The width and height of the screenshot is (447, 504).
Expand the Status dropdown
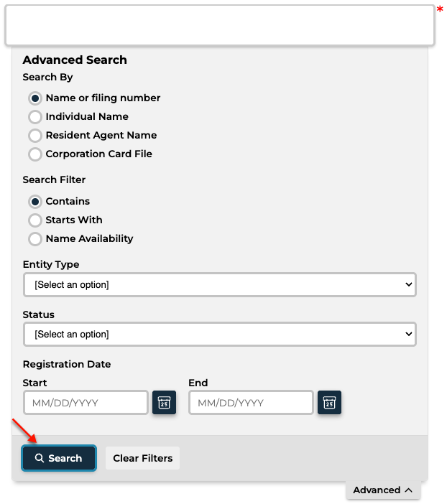point(220,335)
